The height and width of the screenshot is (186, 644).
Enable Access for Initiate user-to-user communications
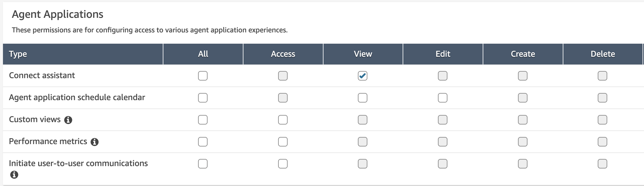click(x=283, y=164)
